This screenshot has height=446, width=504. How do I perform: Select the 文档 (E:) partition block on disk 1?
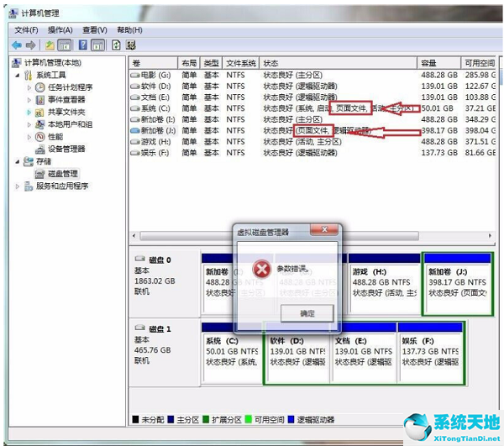coord(364,353)
